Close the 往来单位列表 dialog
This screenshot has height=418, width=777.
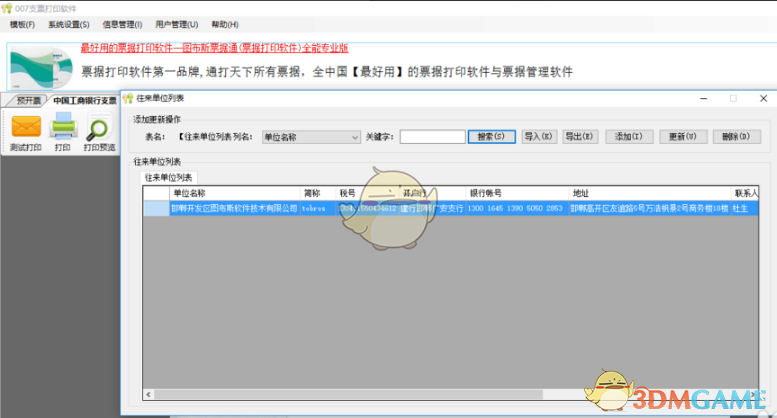click(x=763, y=99)
